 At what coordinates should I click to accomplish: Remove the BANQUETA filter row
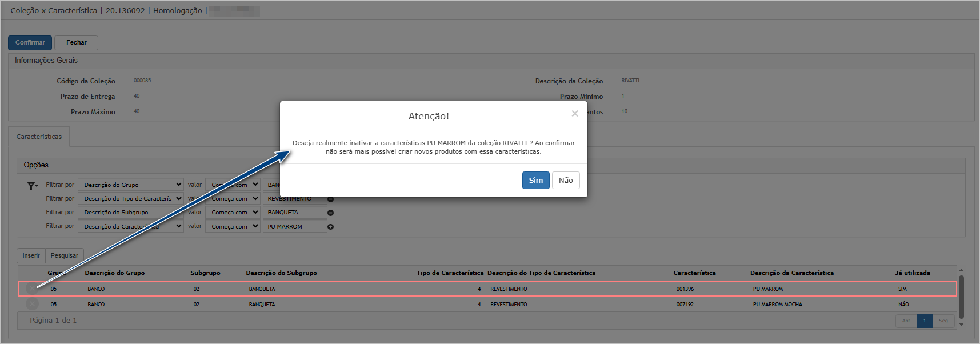(330, 213)
